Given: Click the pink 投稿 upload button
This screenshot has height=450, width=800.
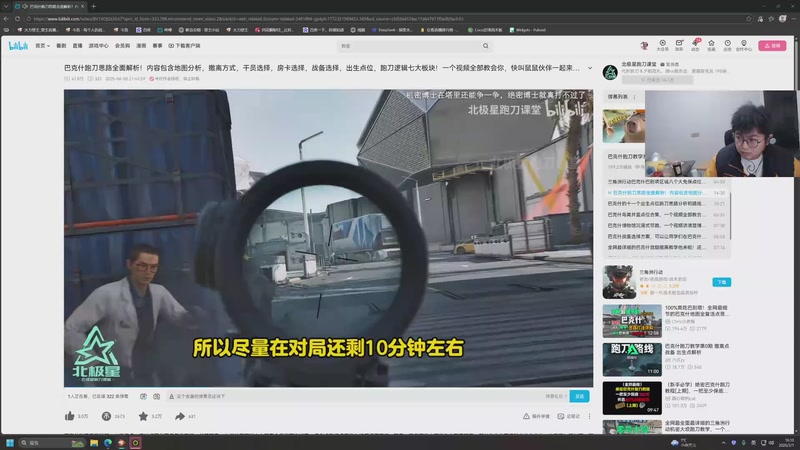Looking at the screenshot, I should click(x=772, y=46).
